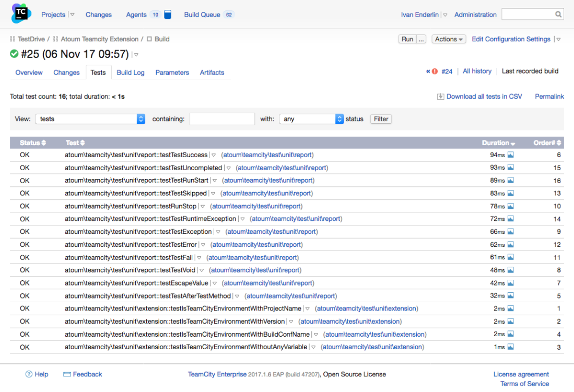Click the Filter button

[381, 119]
